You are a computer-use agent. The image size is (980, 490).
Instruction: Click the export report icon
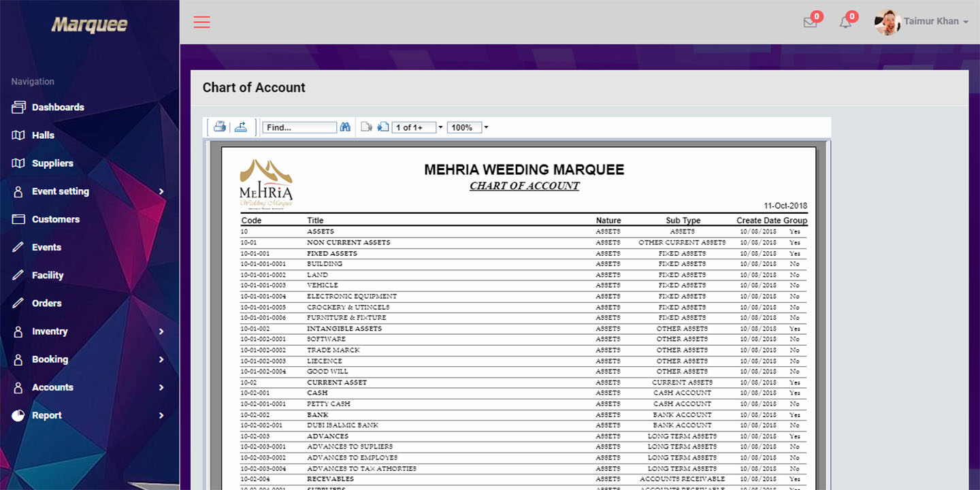pyautogui.click(x=240, y=127)
